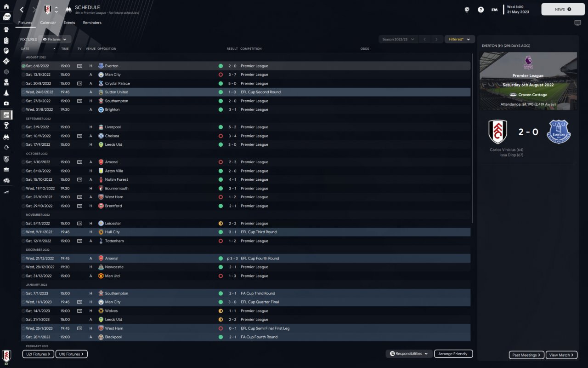Click the News continue button
Image resolution: width=588 pixels, height=368 pixels.
(x=563, y=9)
